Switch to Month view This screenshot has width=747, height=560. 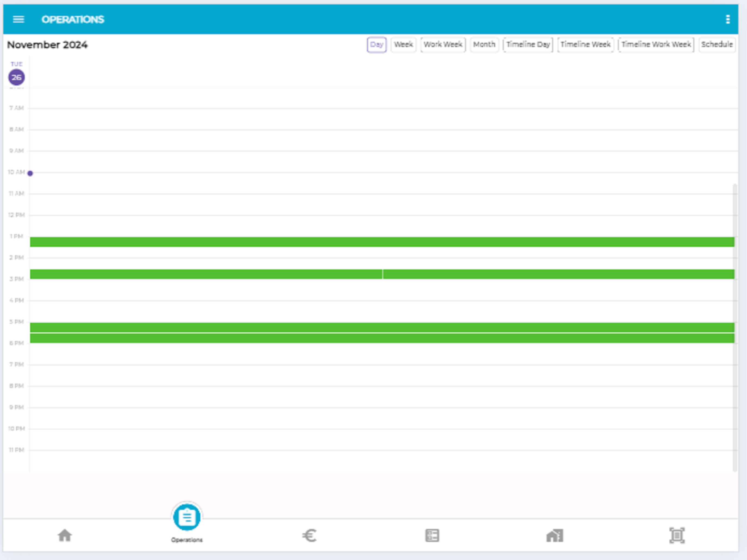pyautogui.click(x=484, y=45)
